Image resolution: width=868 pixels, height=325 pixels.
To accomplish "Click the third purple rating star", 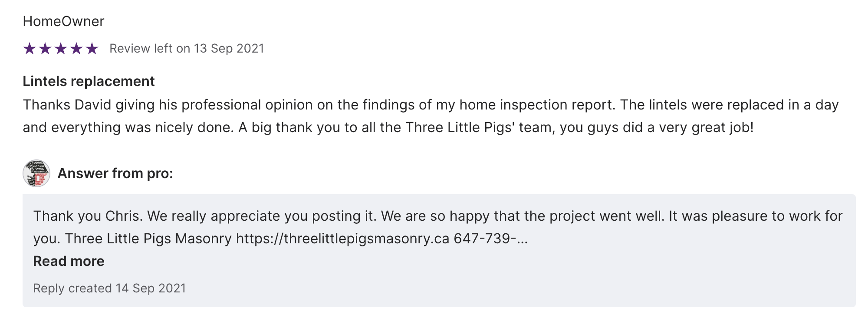I will coord(61,49).
